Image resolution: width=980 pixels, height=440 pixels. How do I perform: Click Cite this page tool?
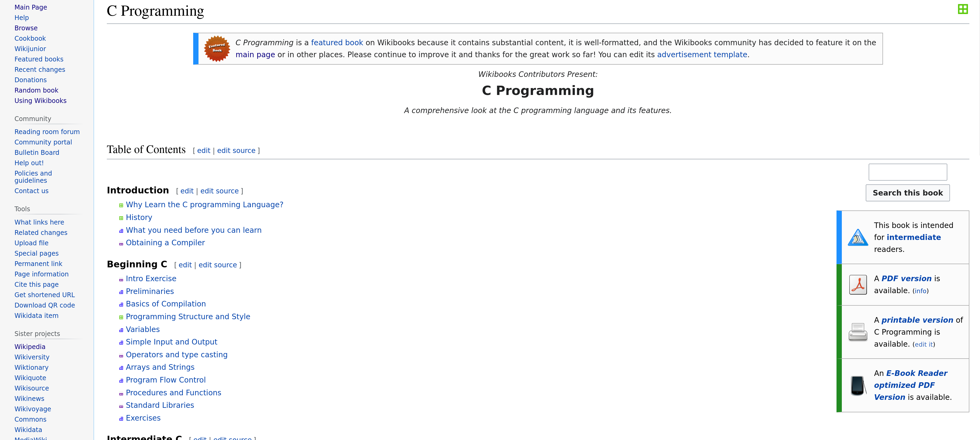pos(36,285)
